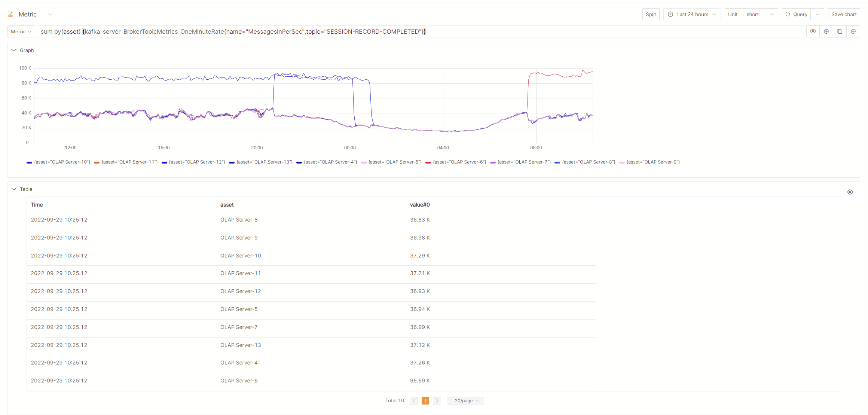The image size is (868, 415).
Task: Click the Save chart button
Action: coord(844,14)
